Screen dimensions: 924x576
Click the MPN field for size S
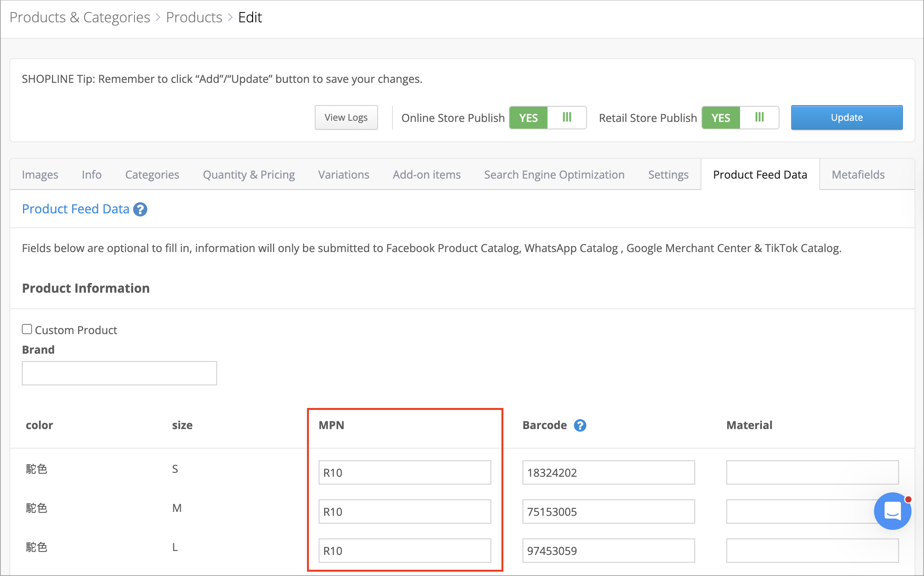pos(405,472)
